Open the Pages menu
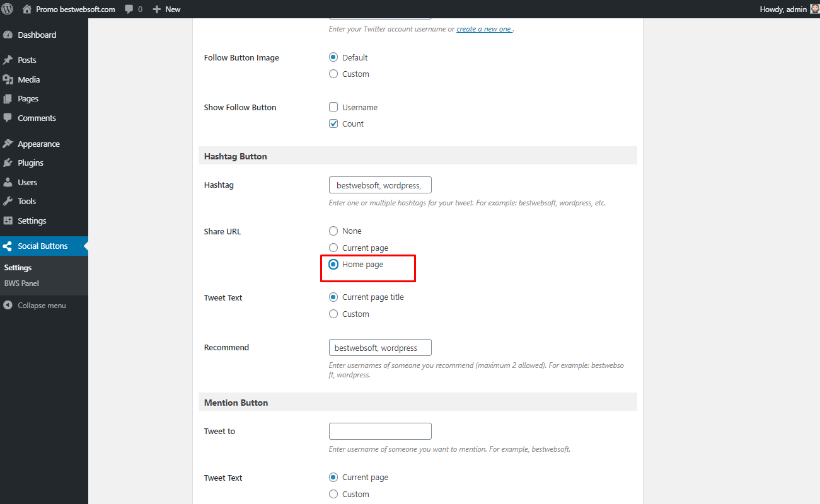The height and width of the screenshot is (504, 820). point(44,99)
